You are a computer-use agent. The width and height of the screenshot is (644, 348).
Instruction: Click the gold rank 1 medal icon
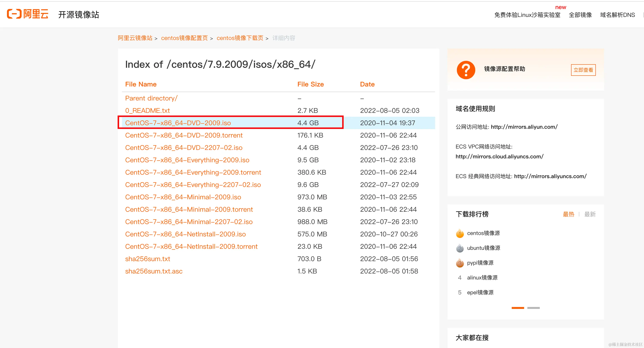(460, 233)
